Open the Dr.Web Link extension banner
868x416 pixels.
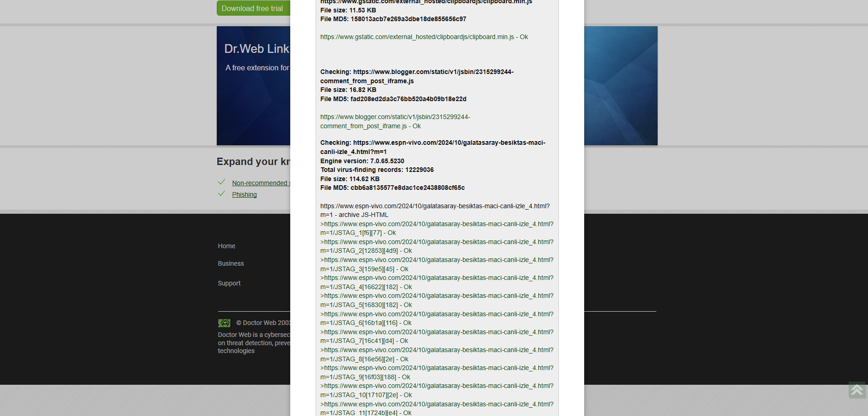(x=254, y=85)
